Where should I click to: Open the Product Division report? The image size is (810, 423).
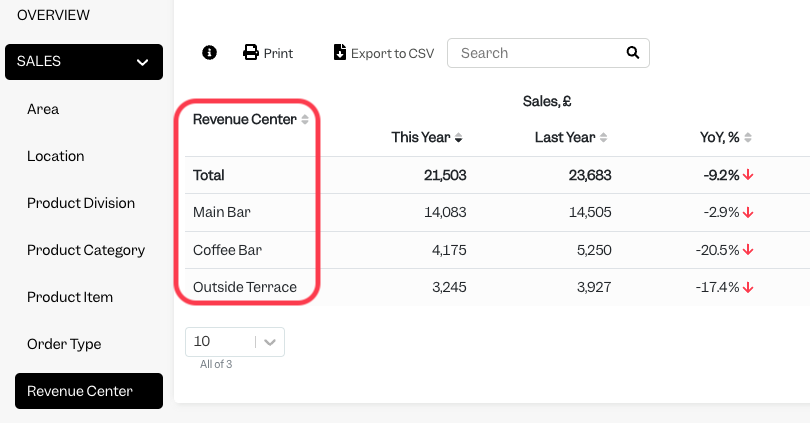click(x=81, y=203)
